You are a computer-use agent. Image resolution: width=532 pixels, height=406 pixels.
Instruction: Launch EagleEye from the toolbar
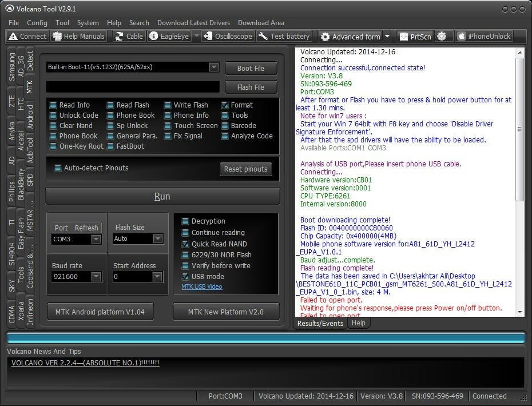pos(169,36)
